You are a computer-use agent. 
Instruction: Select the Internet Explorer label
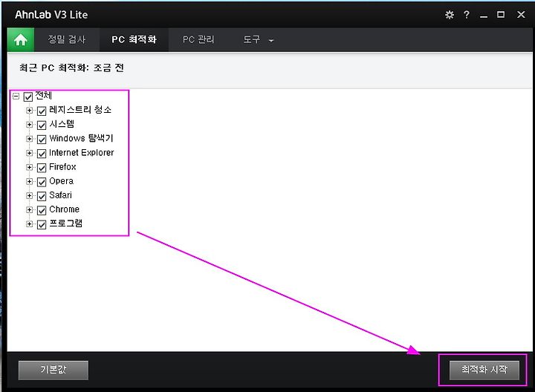[81, 153]
